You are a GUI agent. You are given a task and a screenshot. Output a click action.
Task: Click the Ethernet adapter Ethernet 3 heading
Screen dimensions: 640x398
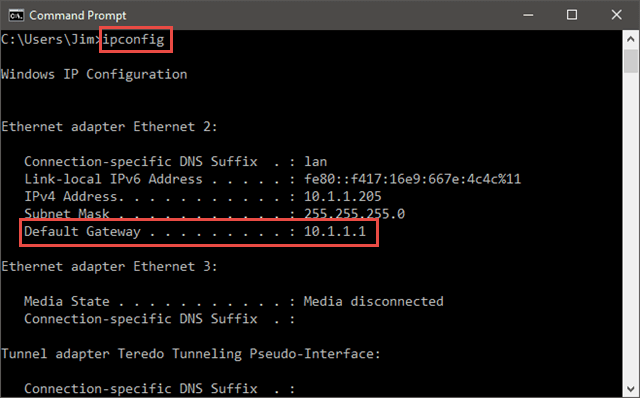pyautogui.click(x=109, y=267)
